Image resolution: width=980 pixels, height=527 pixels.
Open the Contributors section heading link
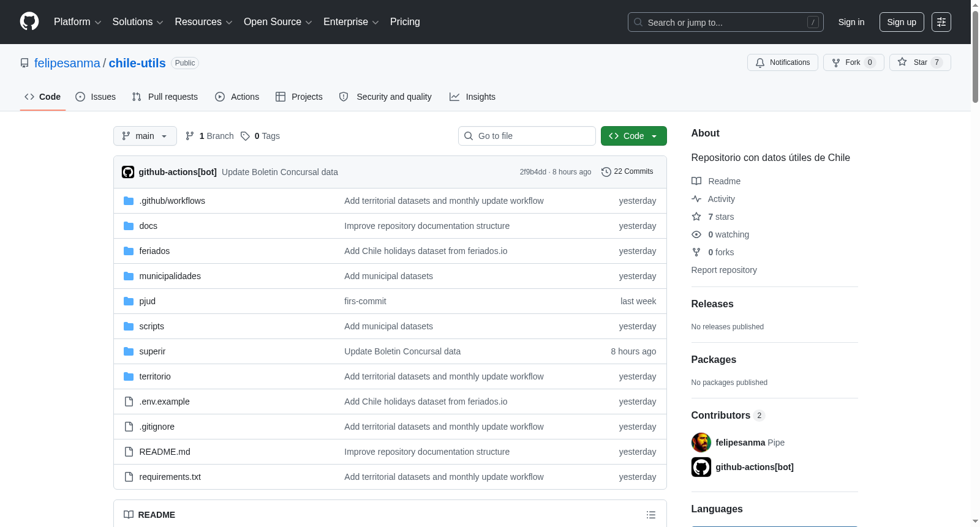click(728, 416)
